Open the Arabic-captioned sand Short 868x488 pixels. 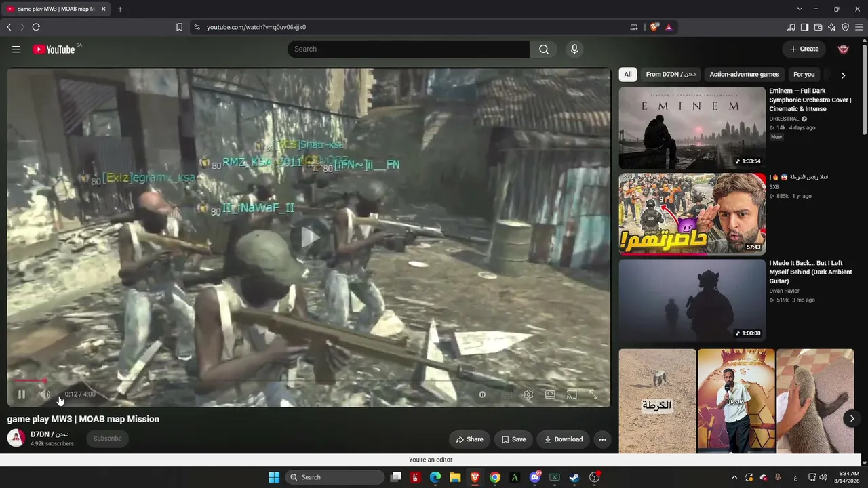(657, 401)
